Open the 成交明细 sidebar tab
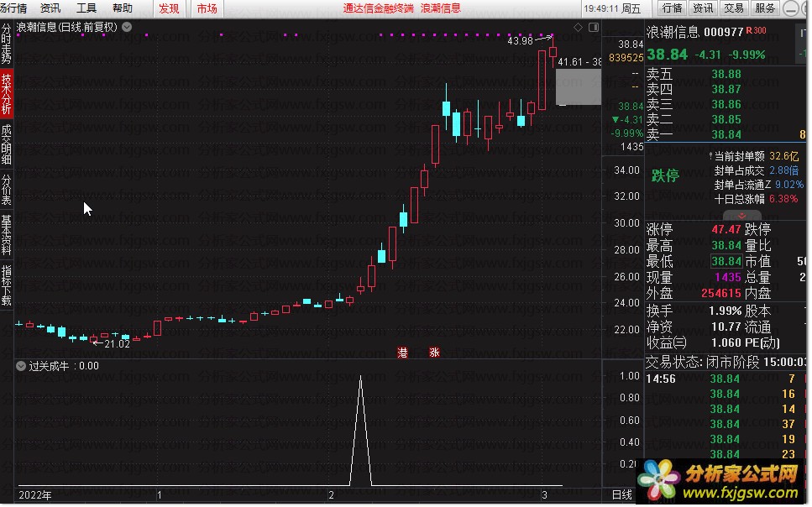This screenshot has width=812, height=507. pyautogui.click(x=6, y=144)
